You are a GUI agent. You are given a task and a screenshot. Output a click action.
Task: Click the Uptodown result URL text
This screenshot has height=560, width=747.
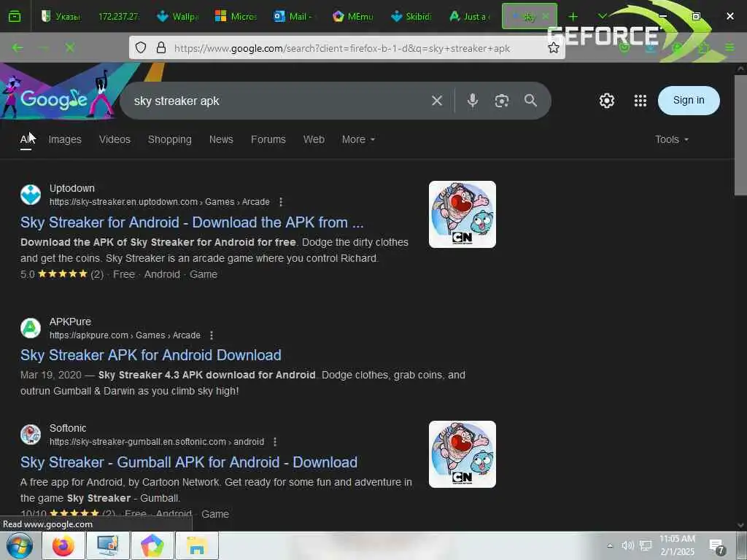[x=160, y=202]
